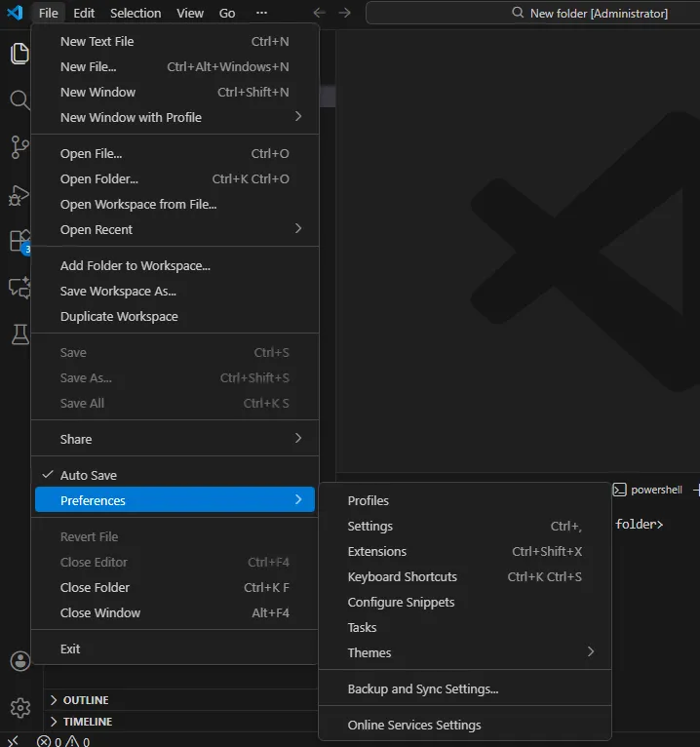The width and height of the screenshot is (700, 747).
Task: Open Extensions in Preferences submenu
Action: [465, 551]
